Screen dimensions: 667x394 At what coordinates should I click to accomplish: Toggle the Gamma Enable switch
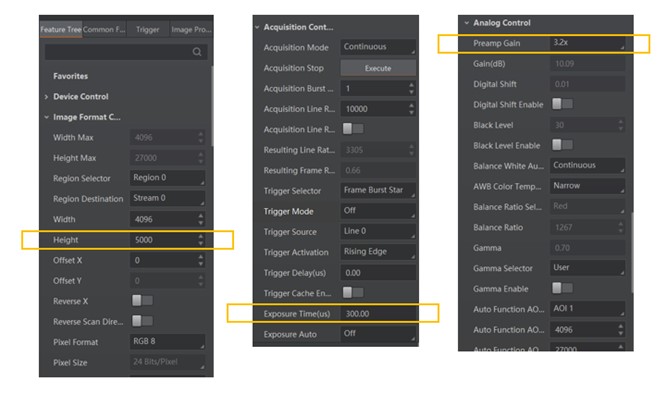tap(562, 288)
